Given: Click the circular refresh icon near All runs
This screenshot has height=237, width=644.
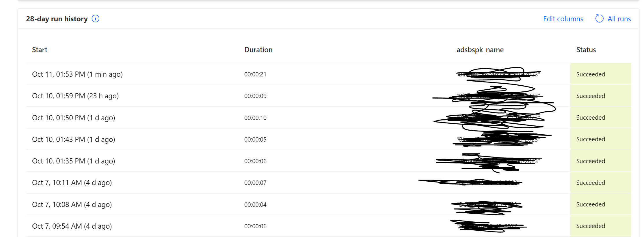Looking at the screenshot, I should click(599, 19).
